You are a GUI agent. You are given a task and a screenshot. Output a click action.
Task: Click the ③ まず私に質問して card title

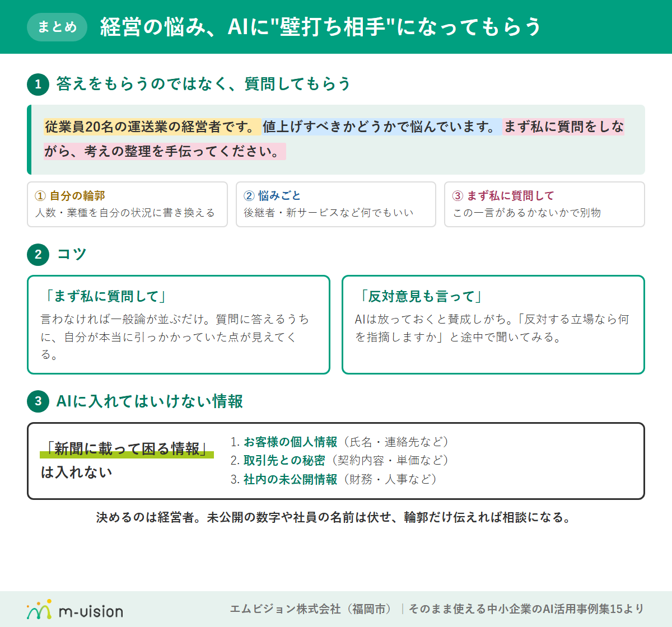[503, 196]
